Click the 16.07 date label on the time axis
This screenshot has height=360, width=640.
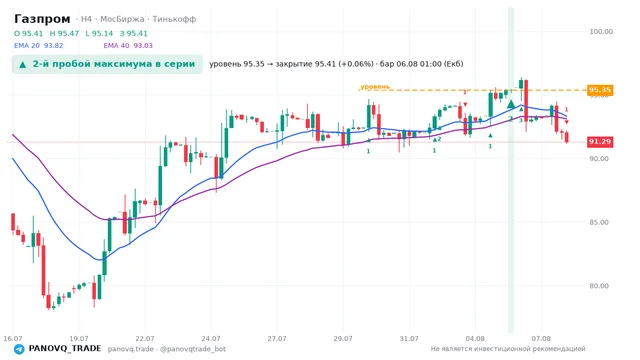tap(13, 339)
